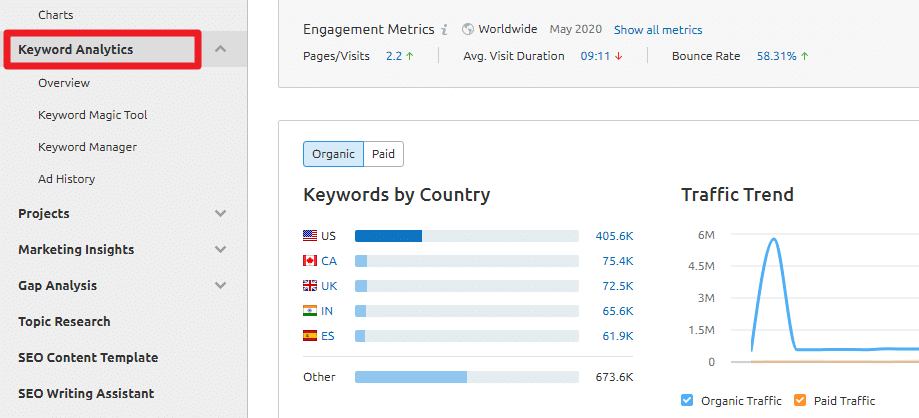Click the Engagement Metrics title
The image size is (919, 418).
tap(369, 29)
